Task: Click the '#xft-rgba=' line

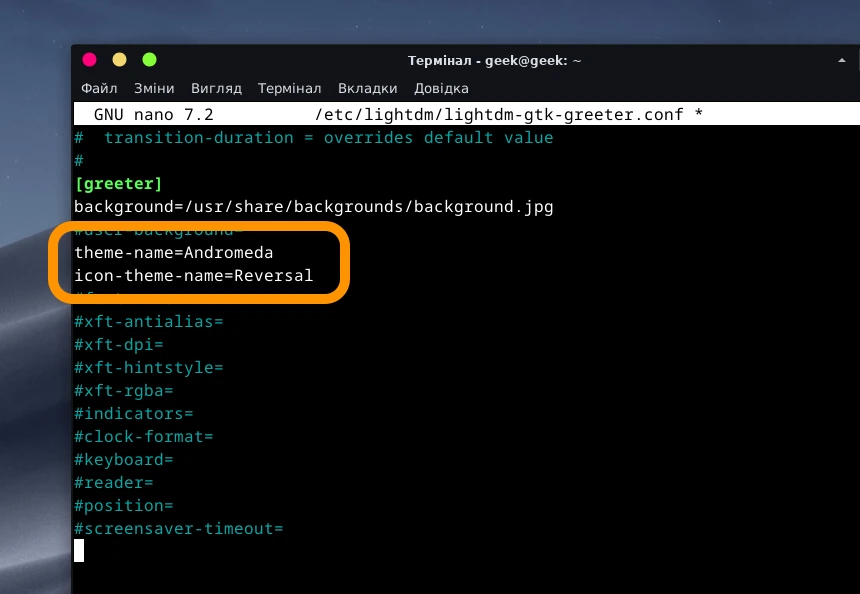Action: pyautogui.click(x=124, y=391)
